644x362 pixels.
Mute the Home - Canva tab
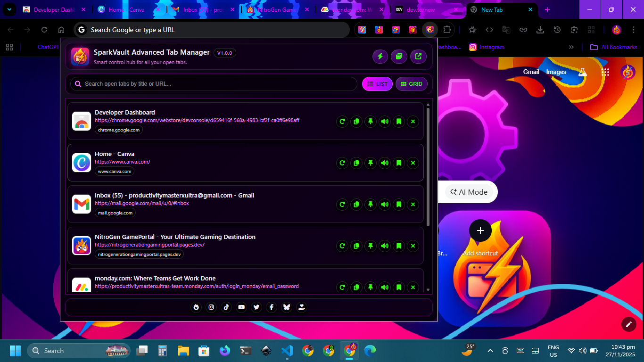tap(385, 163)
